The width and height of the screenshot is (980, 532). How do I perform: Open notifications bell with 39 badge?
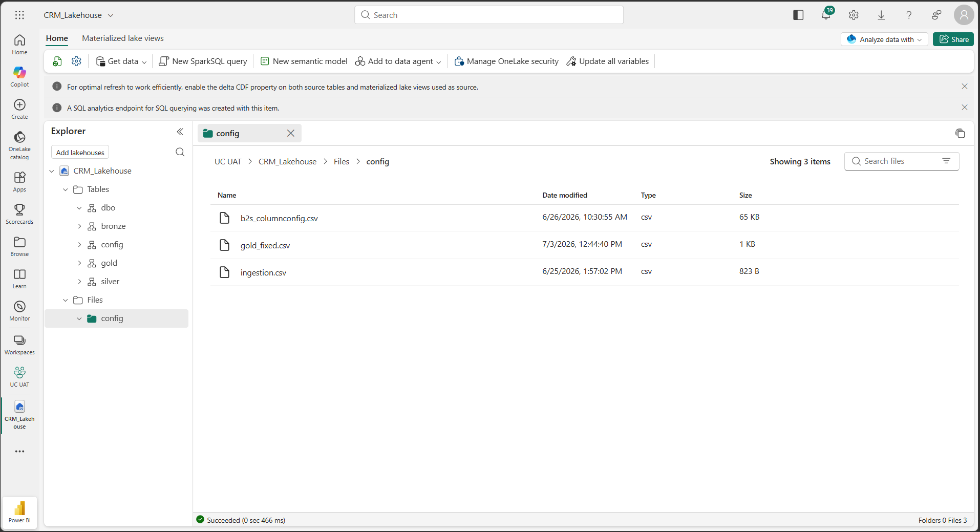click(826, 15)
